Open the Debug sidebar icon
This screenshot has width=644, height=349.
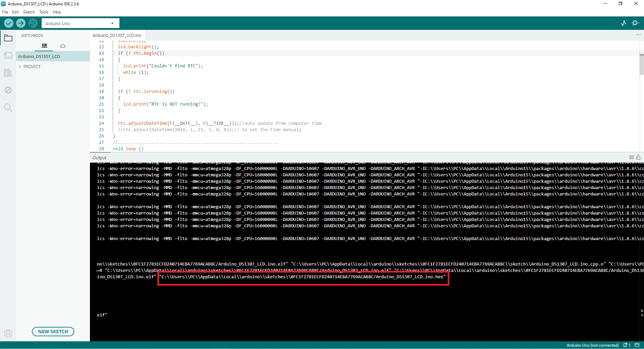coord(8,90)
